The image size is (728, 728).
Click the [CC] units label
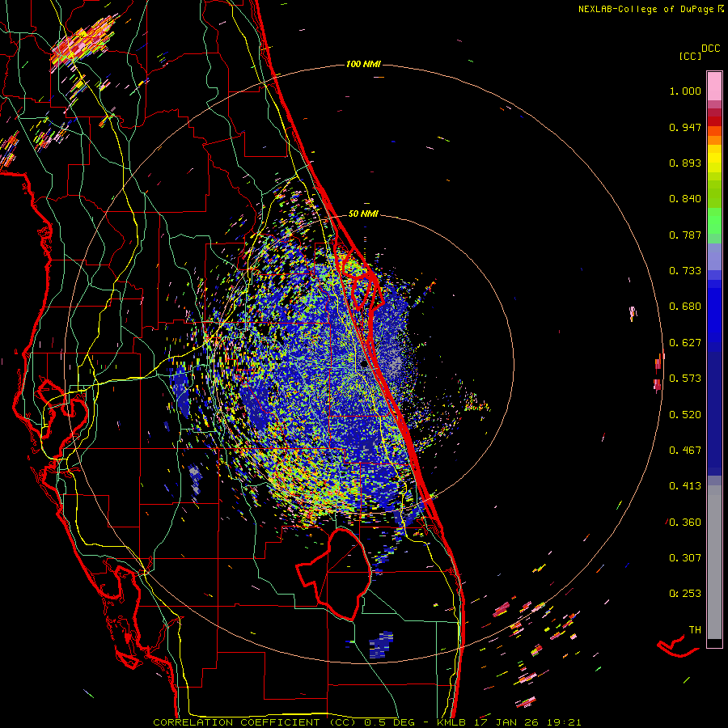pos(690,56)
